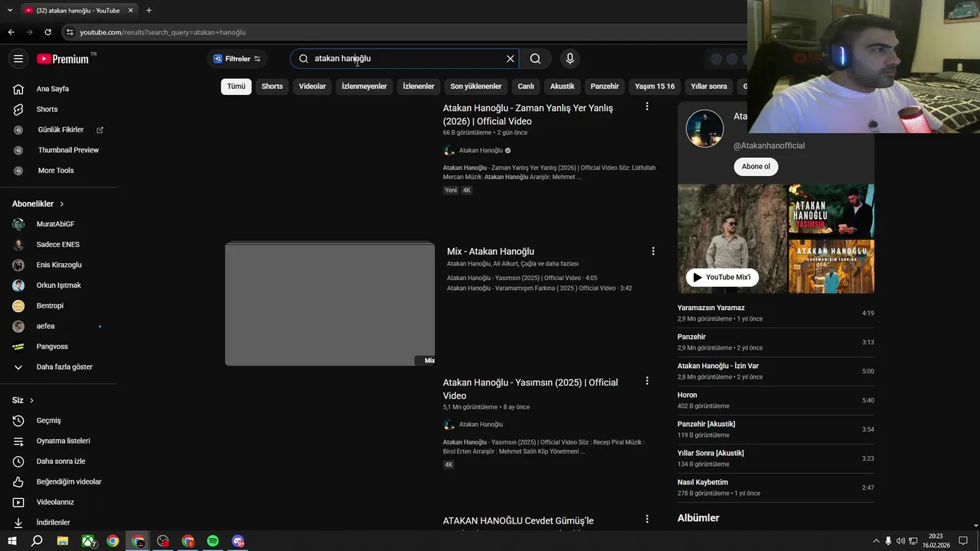Open Zaman Yanlış Yer Yanlış video title
This screenshot has height=551, width=980.
528,115
